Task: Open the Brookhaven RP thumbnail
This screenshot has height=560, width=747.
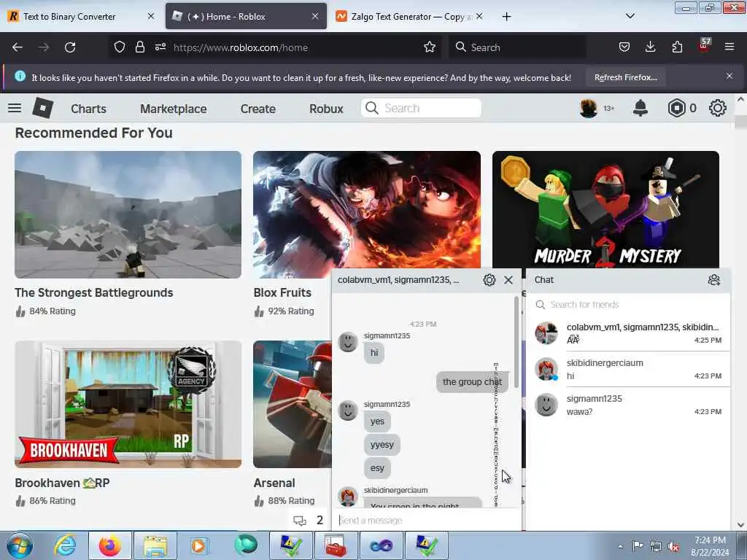Action: click(x=128, y=404)
